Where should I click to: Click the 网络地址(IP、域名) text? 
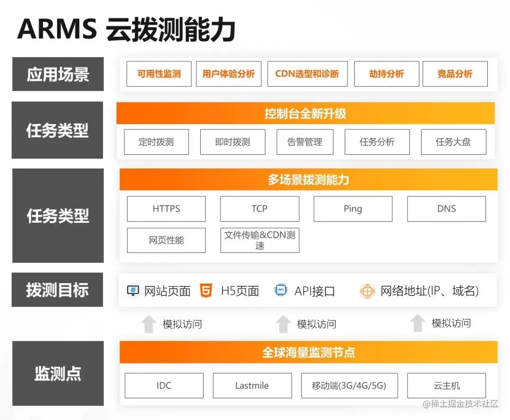(430, 291)
